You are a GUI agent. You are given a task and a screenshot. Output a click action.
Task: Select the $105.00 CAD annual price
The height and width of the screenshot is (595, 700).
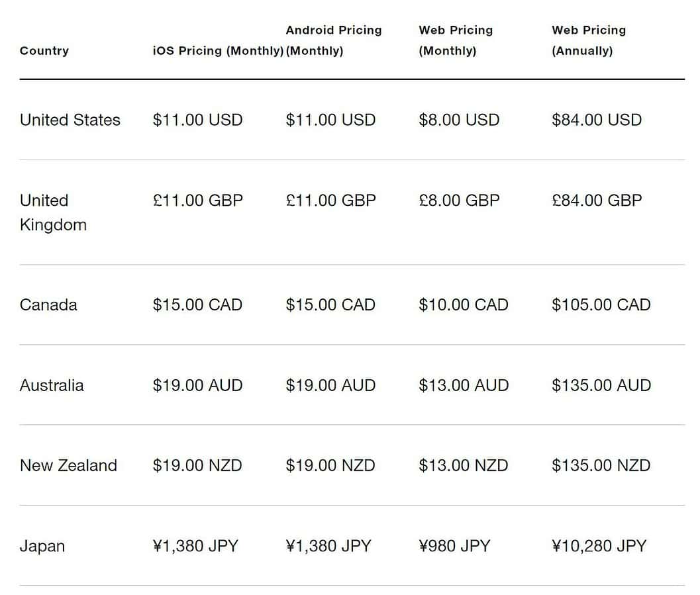click(x=601, y=305)
